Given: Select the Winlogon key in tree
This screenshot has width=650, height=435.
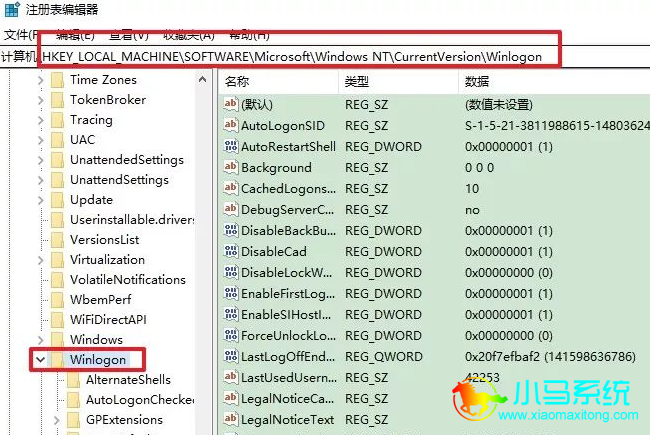Looking at the screenshot, I should (x=98, y=360).
